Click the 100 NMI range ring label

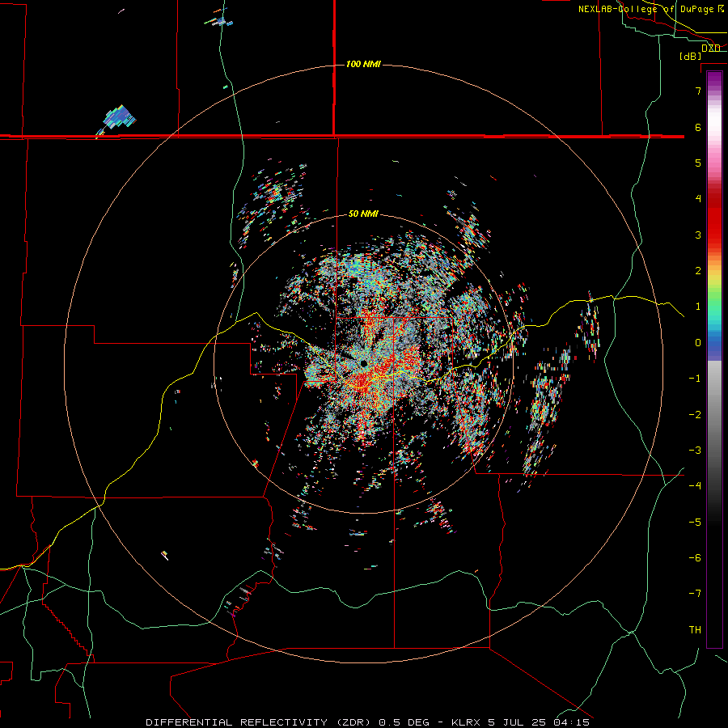363,64
